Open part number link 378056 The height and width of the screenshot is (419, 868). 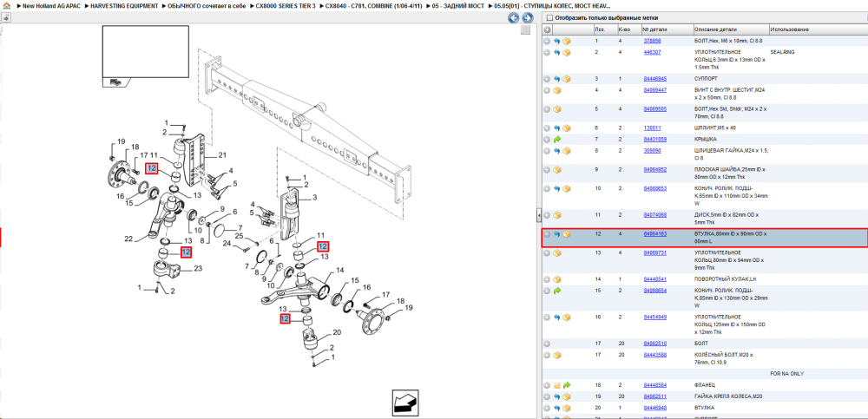coord(652,41)
